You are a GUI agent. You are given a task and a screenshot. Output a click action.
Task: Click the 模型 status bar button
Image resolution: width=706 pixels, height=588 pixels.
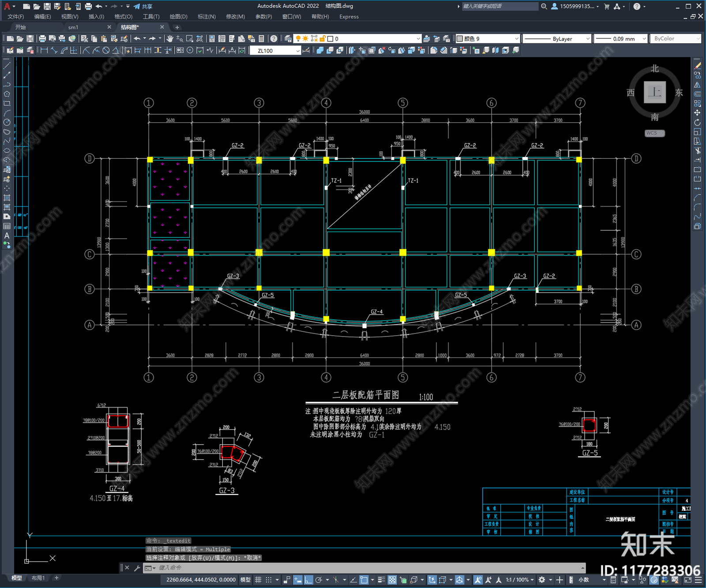pos(245,580)
